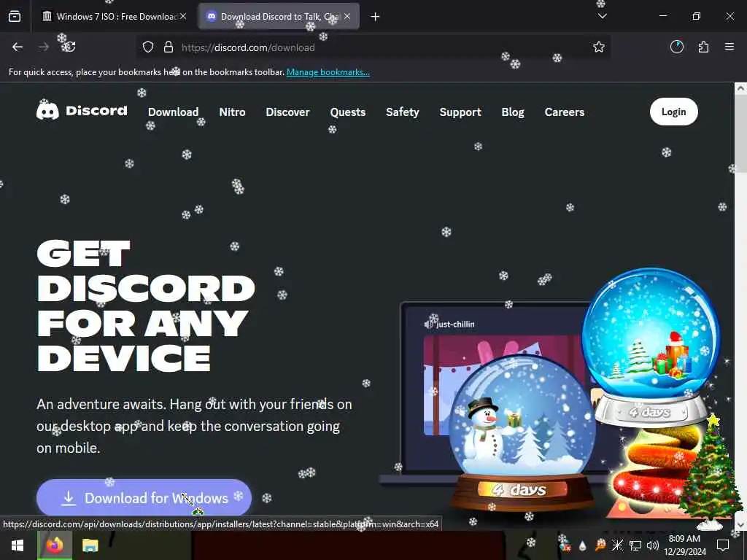
Task: Open the Manage bookmarks link
Action: pyautogui.click(x=328, y=72)
